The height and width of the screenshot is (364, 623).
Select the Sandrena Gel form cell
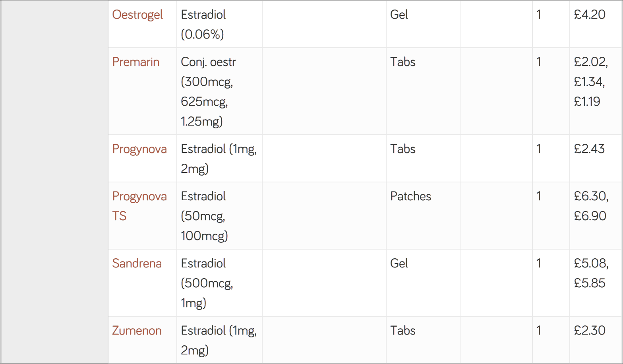(424, 283)
